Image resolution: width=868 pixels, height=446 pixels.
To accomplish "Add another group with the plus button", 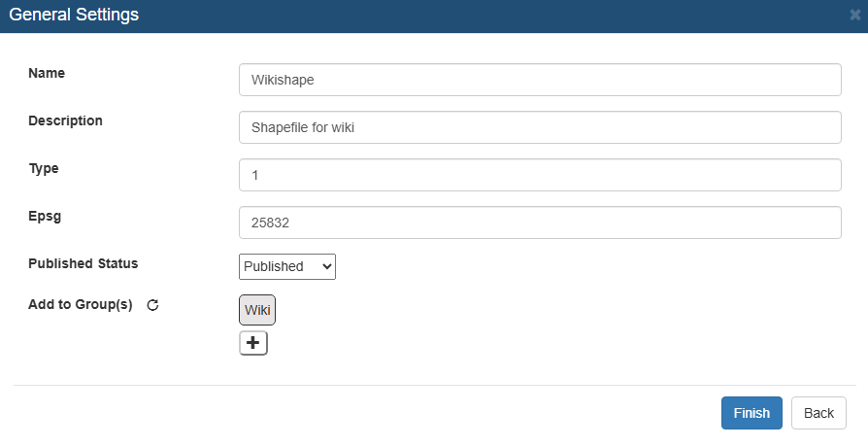I will click(x=253, y=343).
